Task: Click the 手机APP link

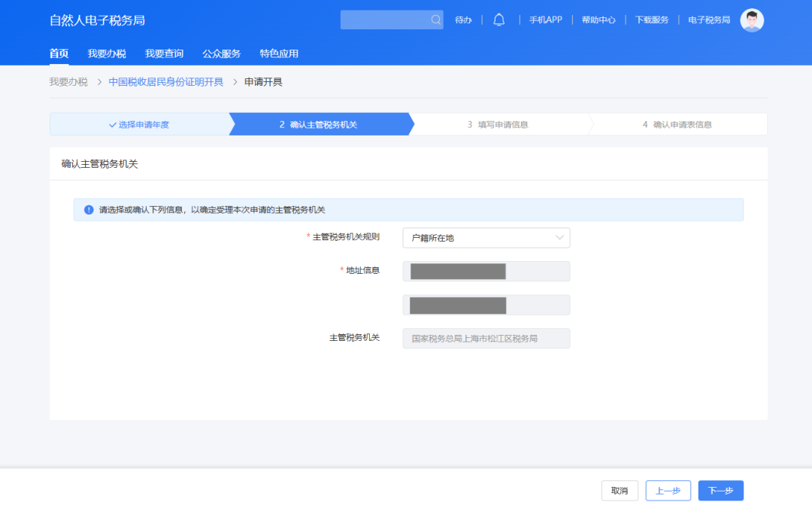Action: point(545,20)
